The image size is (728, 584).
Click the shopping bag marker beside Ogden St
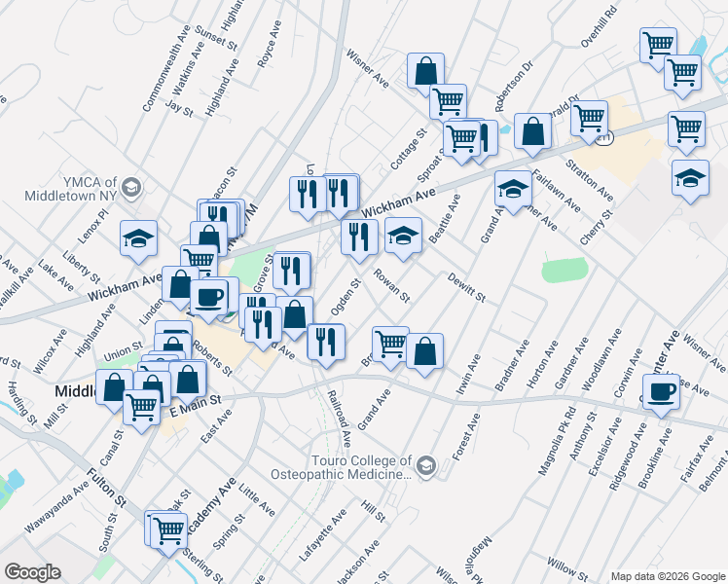click(x=294, y=315)
